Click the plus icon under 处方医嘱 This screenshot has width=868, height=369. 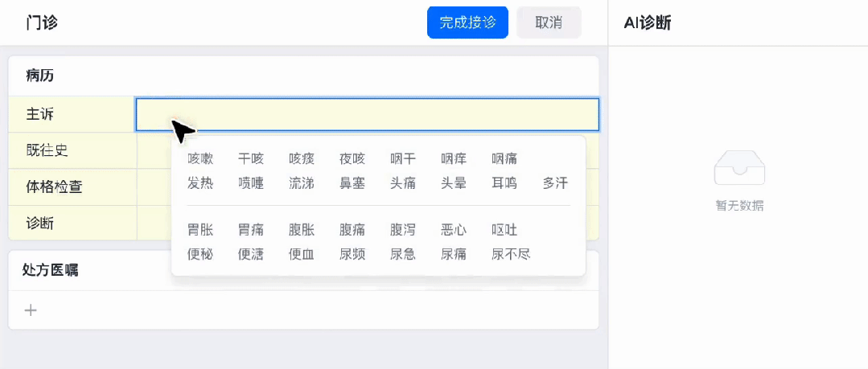point(31,310)
